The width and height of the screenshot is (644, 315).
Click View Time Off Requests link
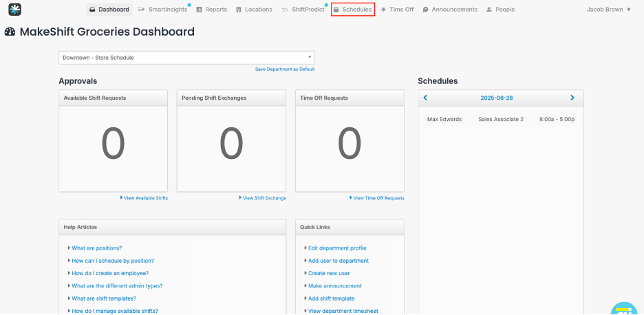pos(378,198)
